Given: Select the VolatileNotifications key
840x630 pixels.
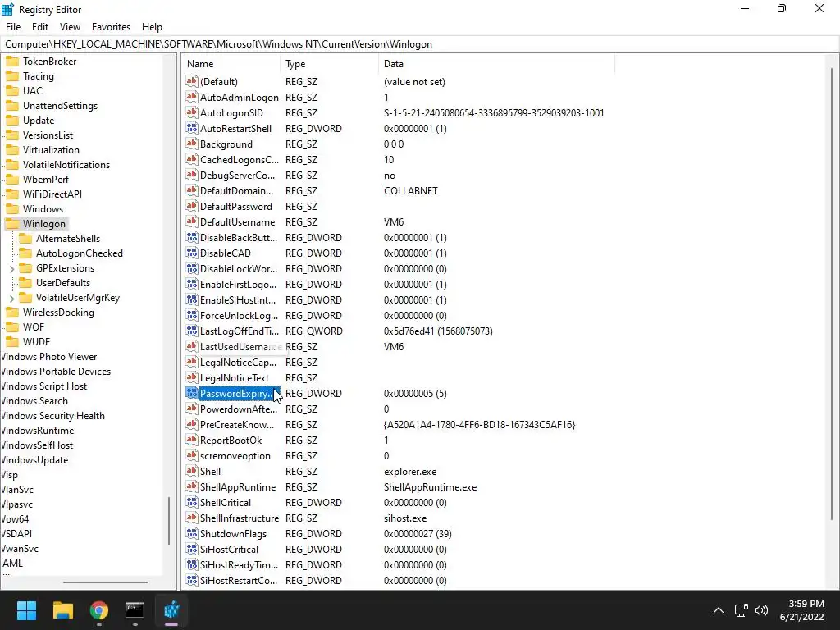Looking at the screenshot, I should [x=66, y=164].
